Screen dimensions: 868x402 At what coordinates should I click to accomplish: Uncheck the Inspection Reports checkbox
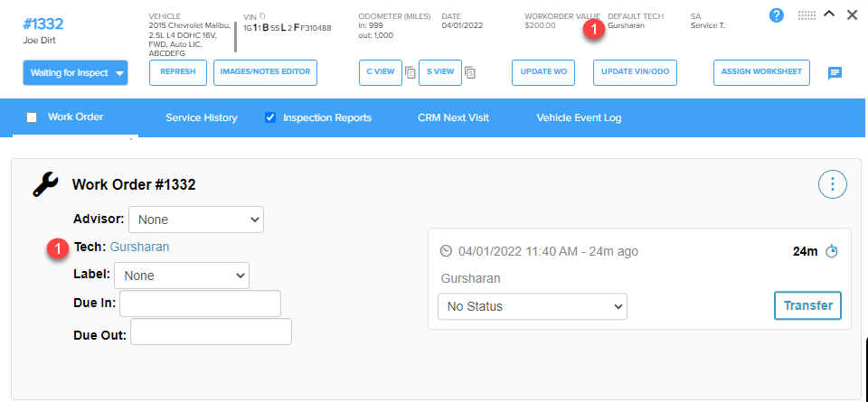pos(270,117)
